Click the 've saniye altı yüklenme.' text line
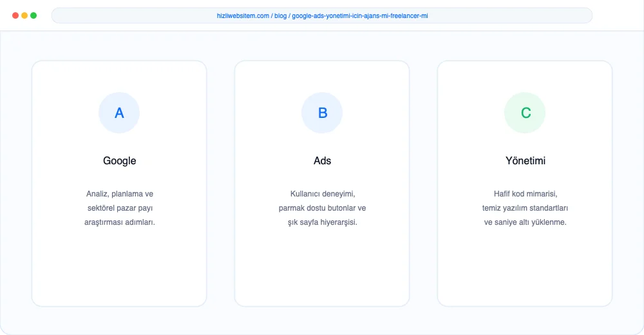644x335 pixels. tap(526, 222)
